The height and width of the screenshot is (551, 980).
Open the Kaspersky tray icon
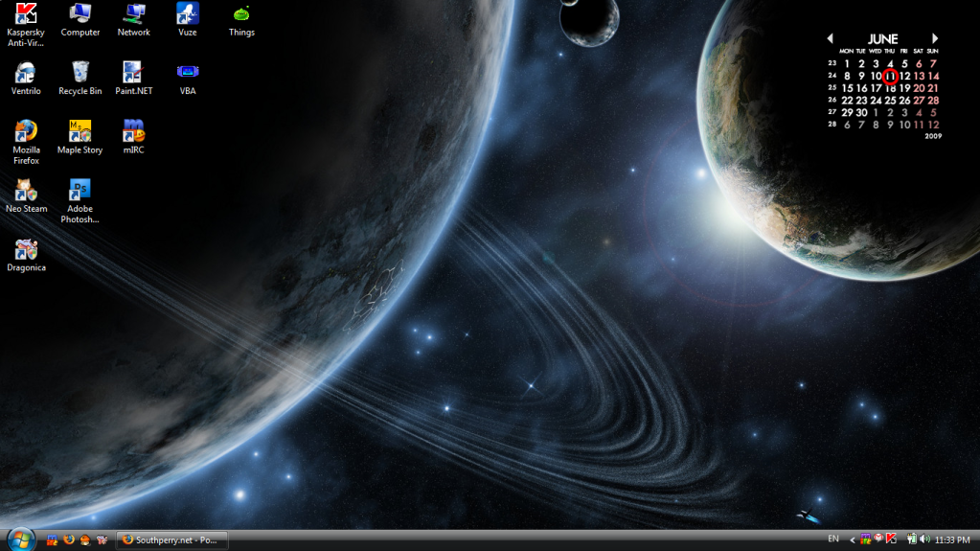[x=891, y=539]
